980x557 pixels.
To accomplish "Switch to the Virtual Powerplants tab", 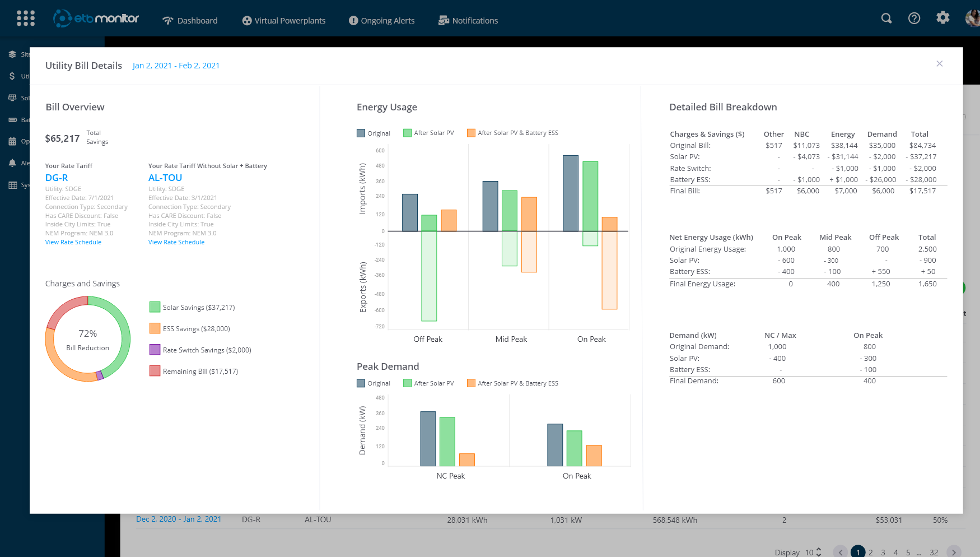I will click(283, 20).
